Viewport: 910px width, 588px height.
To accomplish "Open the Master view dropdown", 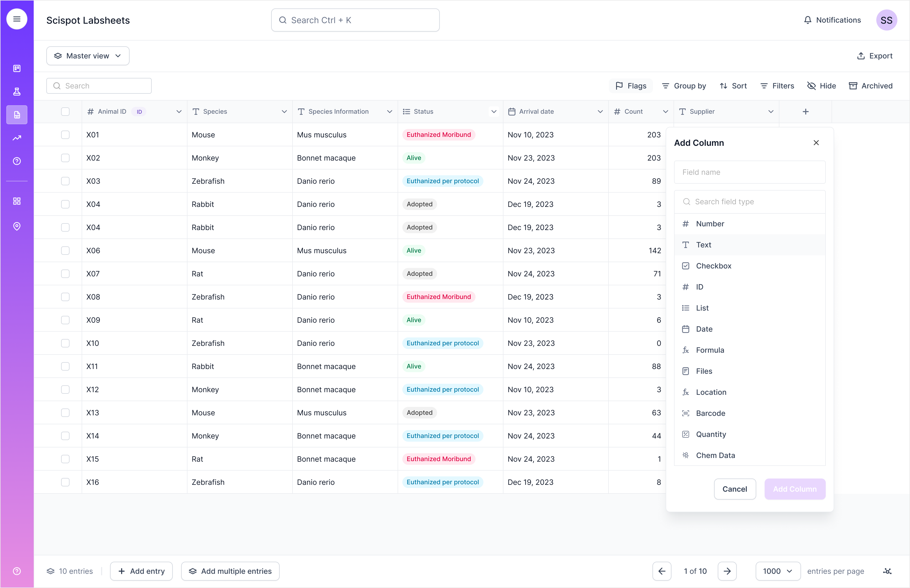I will (88, 56).
